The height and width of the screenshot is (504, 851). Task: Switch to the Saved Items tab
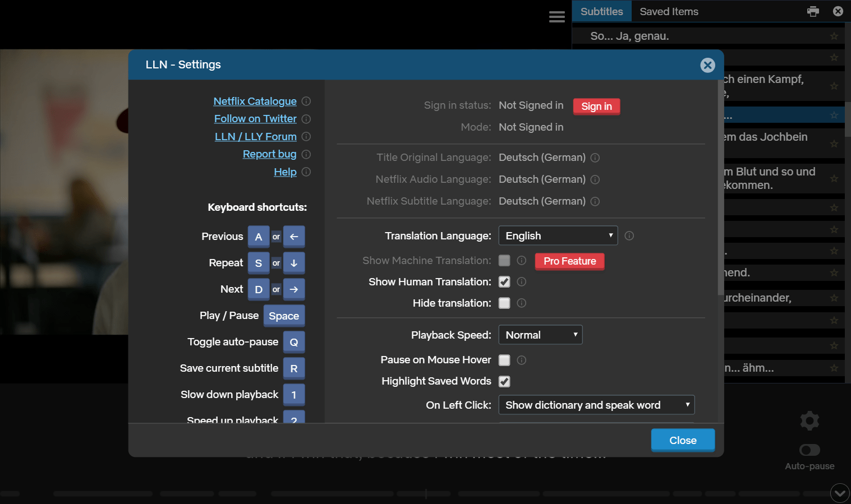point(669,12)
